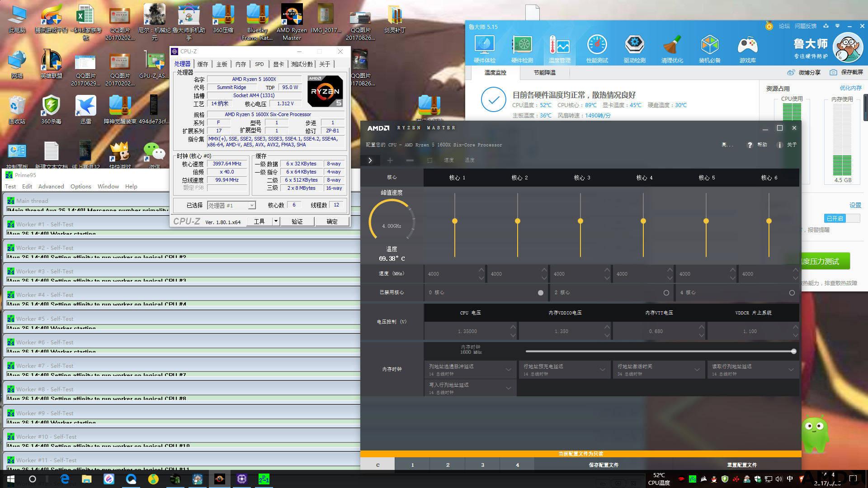Screen dimensions: 868x488
Task: Expand 写入行列地址延迟 dropdown
Action: pos(509,388)
